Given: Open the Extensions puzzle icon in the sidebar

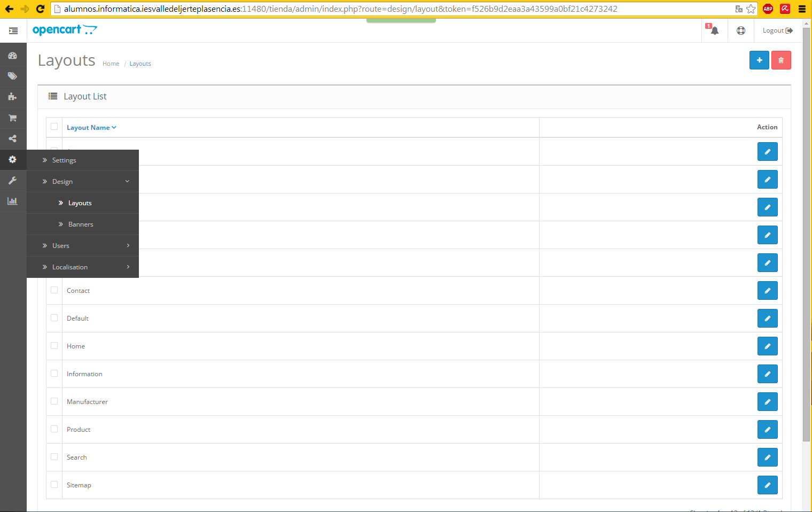Looking at the screenshot, I should coord(13,97).
